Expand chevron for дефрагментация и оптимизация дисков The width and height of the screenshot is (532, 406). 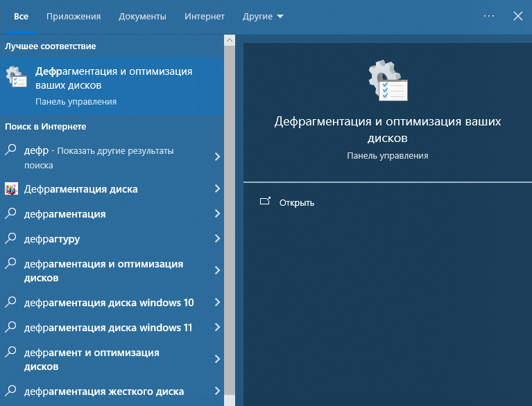[x=218, y=270]
